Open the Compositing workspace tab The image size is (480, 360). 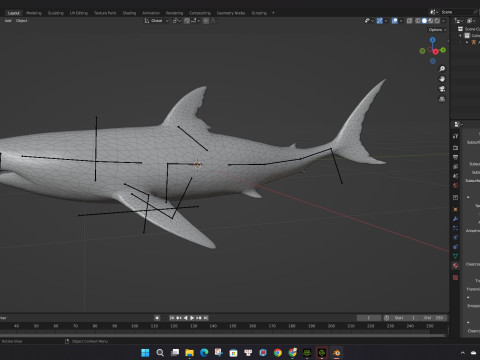pos(200,13)
